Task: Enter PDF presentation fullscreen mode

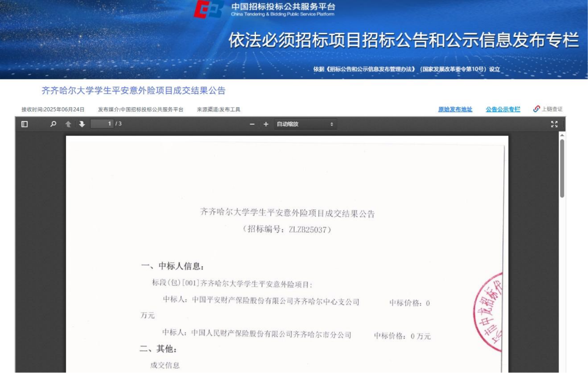Action: 554,124
